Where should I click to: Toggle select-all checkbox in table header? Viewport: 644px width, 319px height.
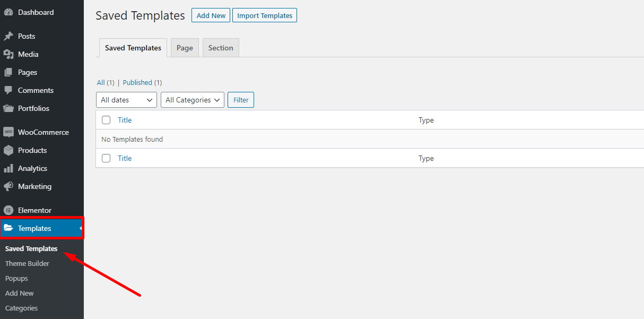click(x=106, y=120)
